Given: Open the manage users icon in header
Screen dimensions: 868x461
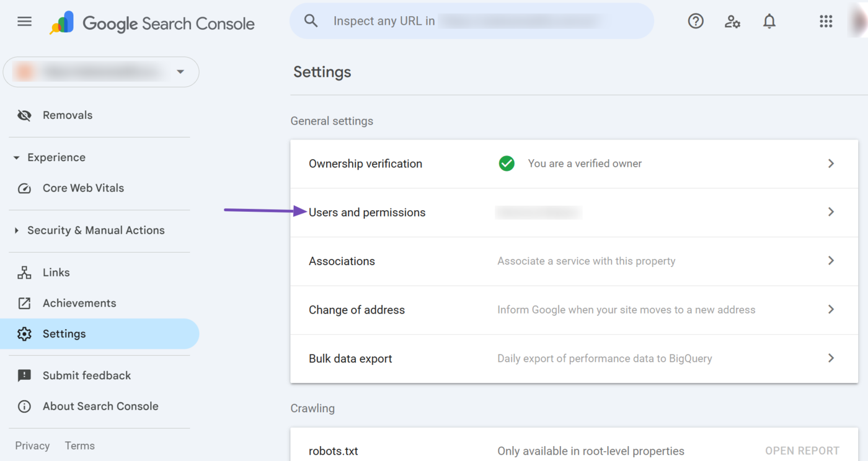Looking at the screenshot, I should [x=732, y=21].
